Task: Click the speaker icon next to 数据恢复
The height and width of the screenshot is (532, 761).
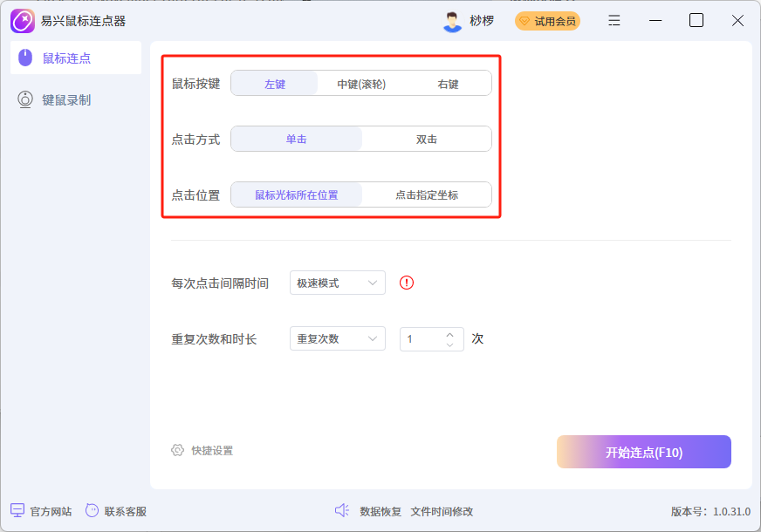Action: pyautogui.click(x=342, y=510)
